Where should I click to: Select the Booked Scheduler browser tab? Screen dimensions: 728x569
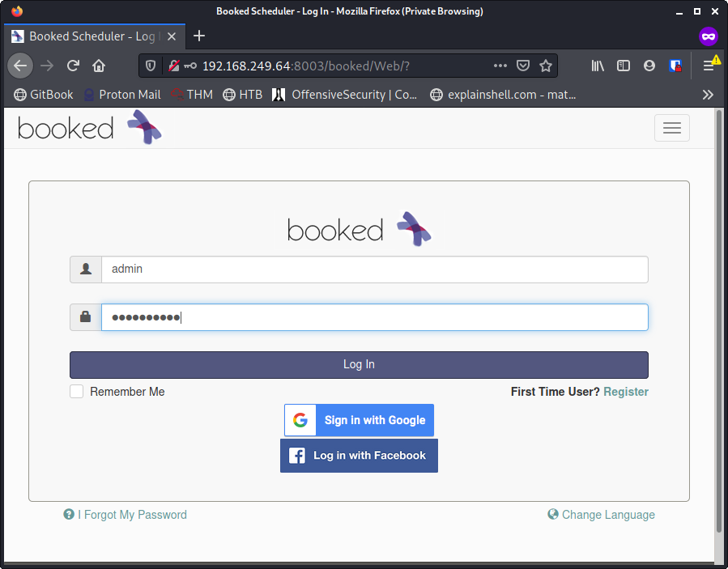pos(91,36)
